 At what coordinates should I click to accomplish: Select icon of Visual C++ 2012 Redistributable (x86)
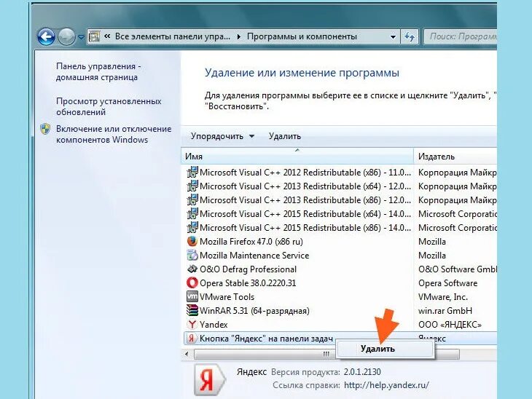point(192,173)
